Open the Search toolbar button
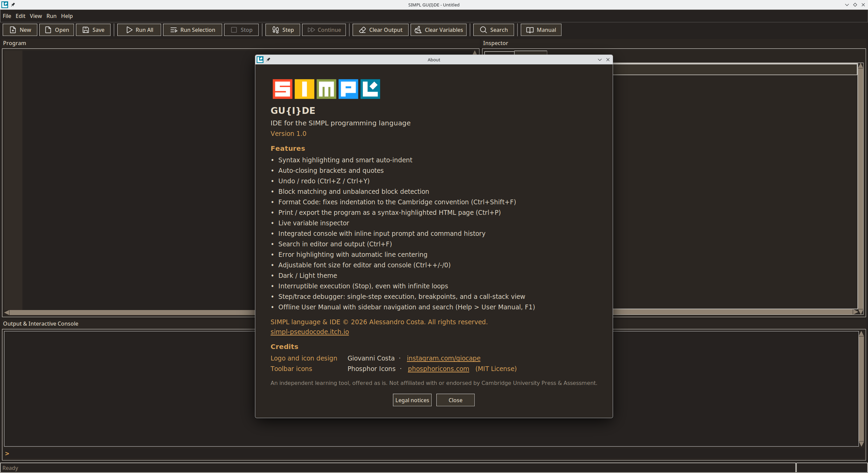 494,30
